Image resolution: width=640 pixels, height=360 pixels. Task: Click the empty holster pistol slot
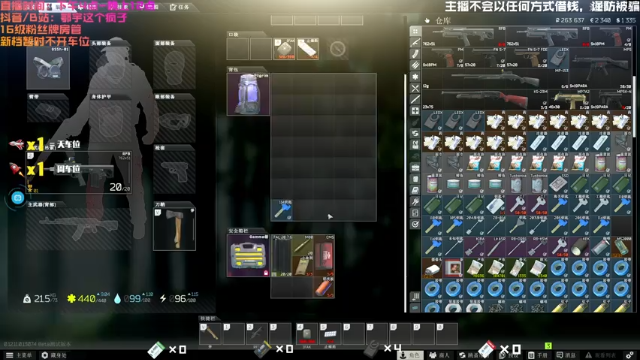(x=174, y=171)
